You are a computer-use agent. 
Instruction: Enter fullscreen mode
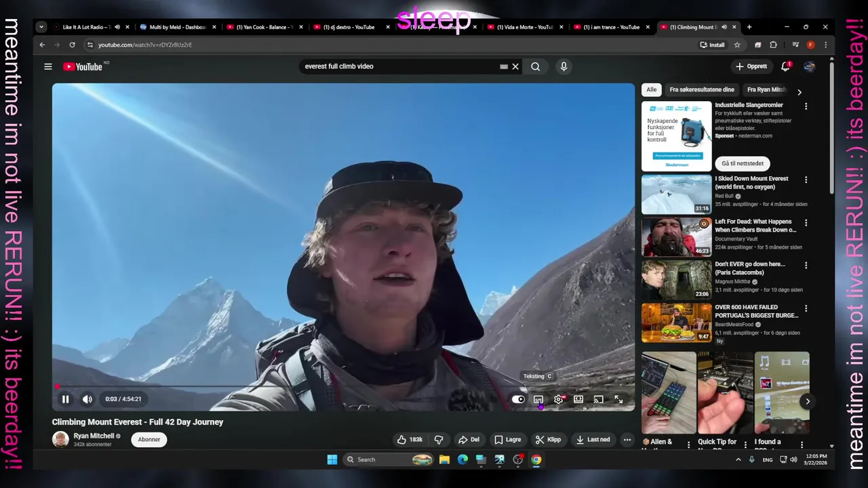(x=618, y=399)
